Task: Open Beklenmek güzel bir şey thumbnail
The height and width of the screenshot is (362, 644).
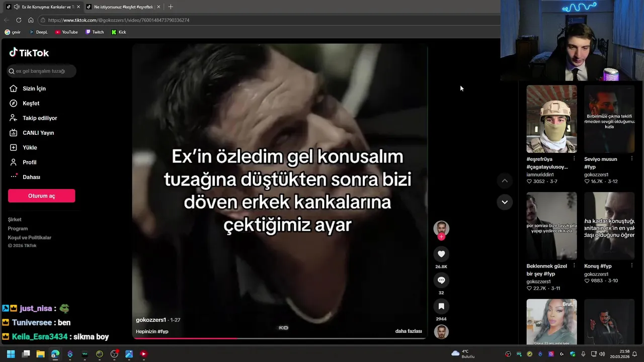Action: click(551, 226)
